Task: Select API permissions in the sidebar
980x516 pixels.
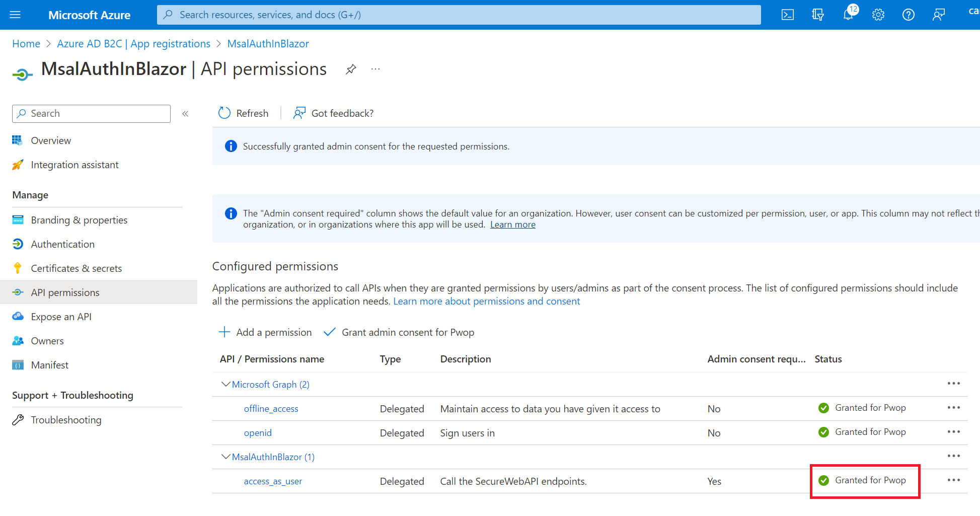Action: click(65, 292)
